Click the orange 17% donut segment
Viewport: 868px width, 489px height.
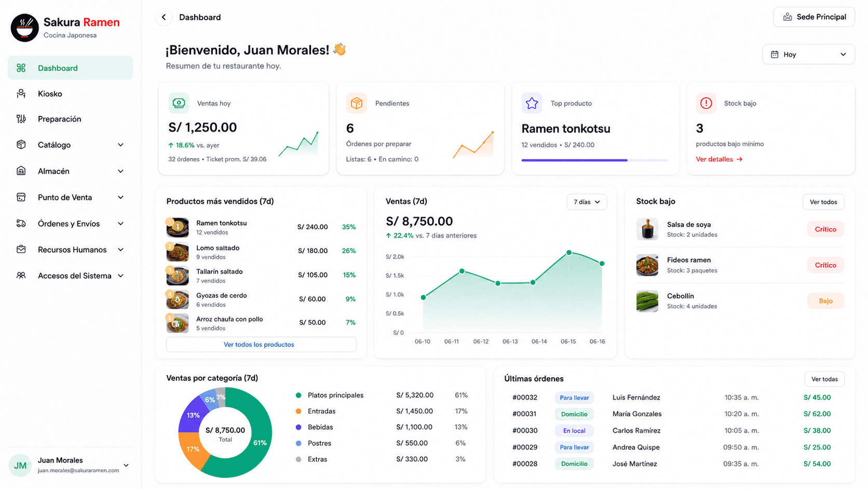point(193,448)
